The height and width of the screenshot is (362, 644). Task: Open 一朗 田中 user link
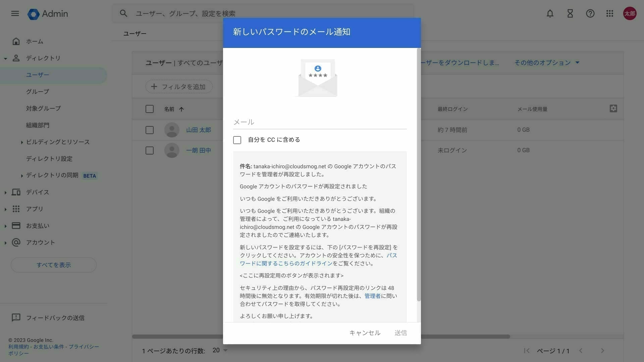[x=199, y=150]
